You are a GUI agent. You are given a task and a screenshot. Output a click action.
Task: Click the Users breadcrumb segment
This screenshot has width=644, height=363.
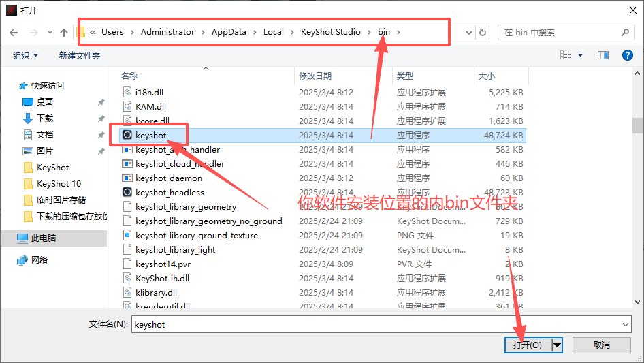pos(112,31)
